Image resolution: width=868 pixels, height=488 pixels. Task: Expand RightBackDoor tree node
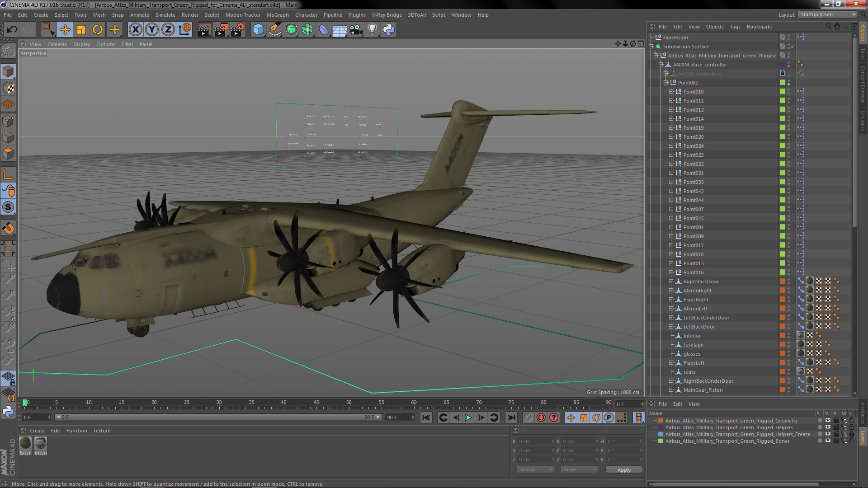pos(671,282)
